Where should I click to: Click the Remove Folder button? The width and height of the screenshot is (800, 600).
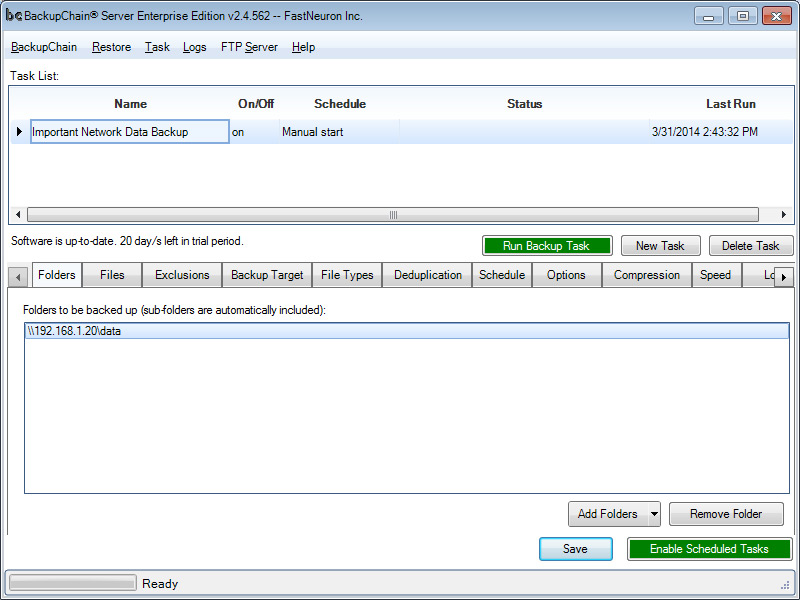(x=726, y=514)
